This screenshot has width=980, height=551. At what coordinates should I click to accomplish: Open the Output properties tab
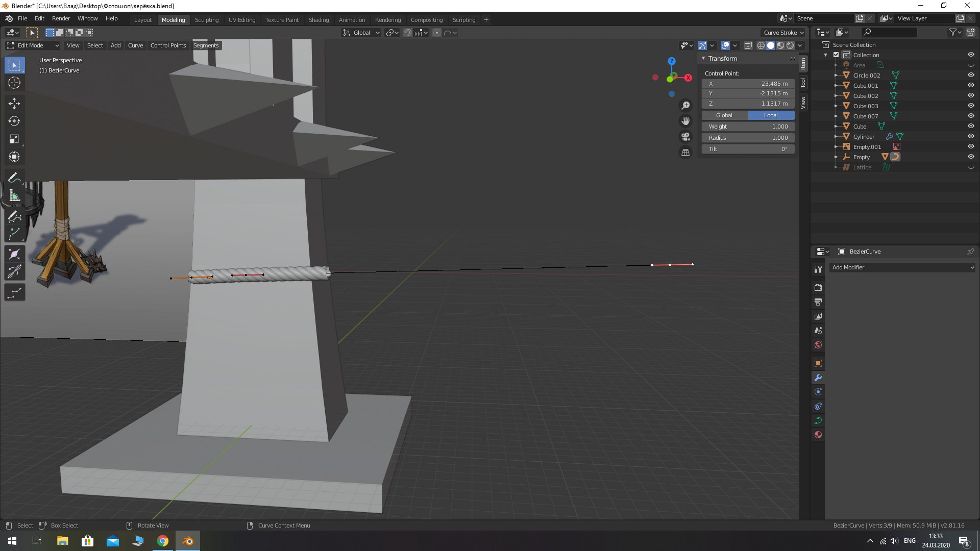click(818, 302)
